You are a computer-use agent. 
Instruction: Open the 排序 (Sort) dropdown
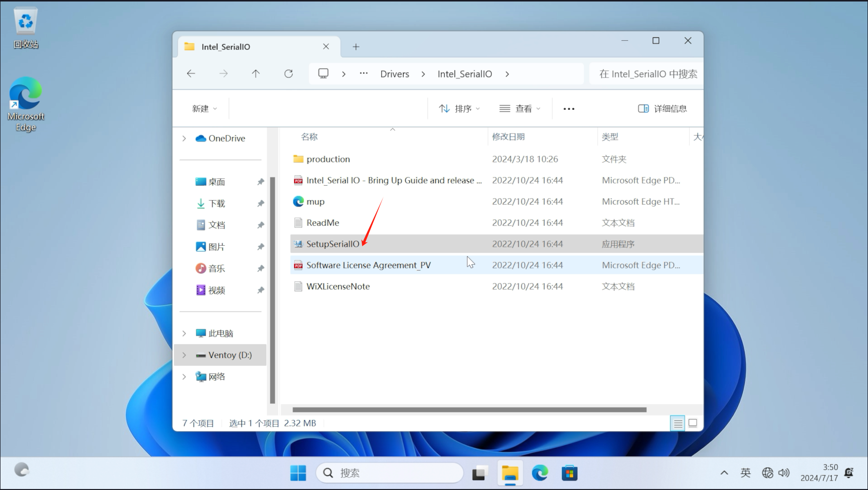coord(460,109)
